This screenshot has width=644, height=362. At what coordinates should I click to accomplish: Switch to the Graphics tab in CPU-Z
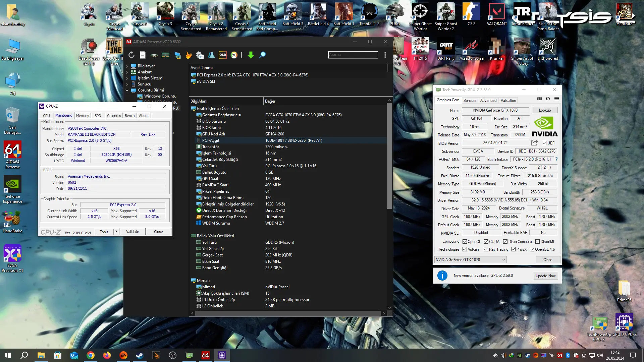pyautogui.click(x=114, y=116)
